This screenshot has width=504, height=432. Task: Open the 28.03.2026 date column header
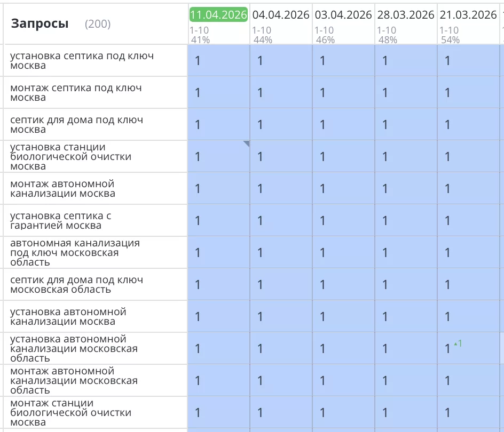pos(406,14)
